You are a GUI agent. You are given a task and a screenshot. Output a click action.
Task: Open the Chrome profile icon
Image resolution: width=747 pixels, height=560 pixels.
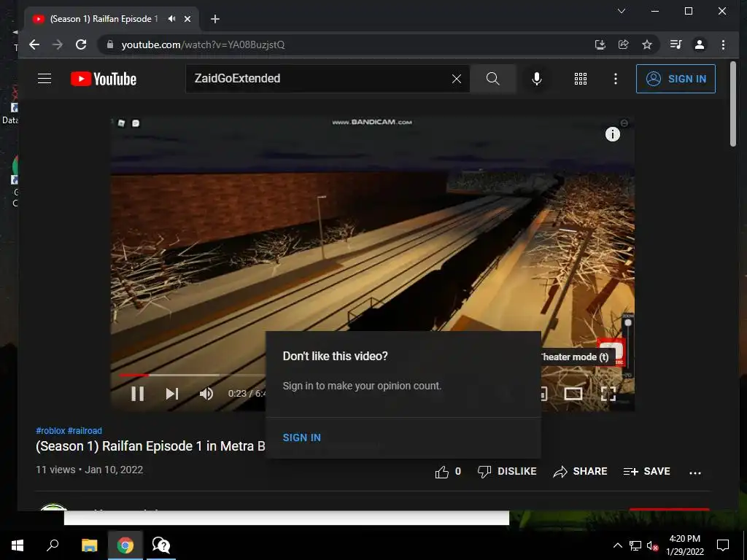[700, 44]
